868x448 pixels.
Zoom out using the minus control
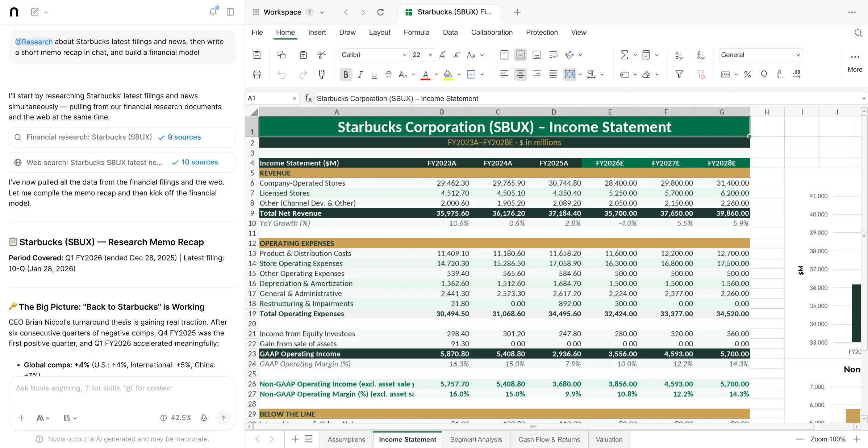coord(799,439)
